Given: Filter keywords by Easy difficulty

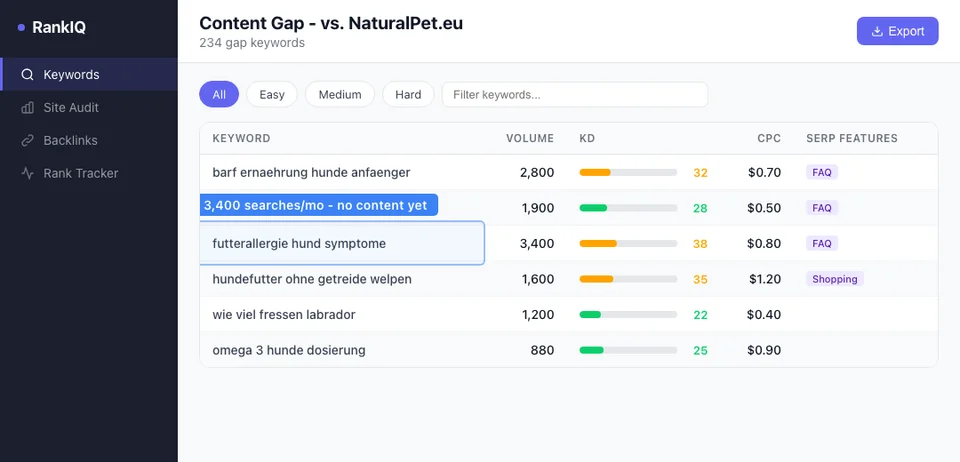Looking at the screenshot, I should click(x=272, y=94).
